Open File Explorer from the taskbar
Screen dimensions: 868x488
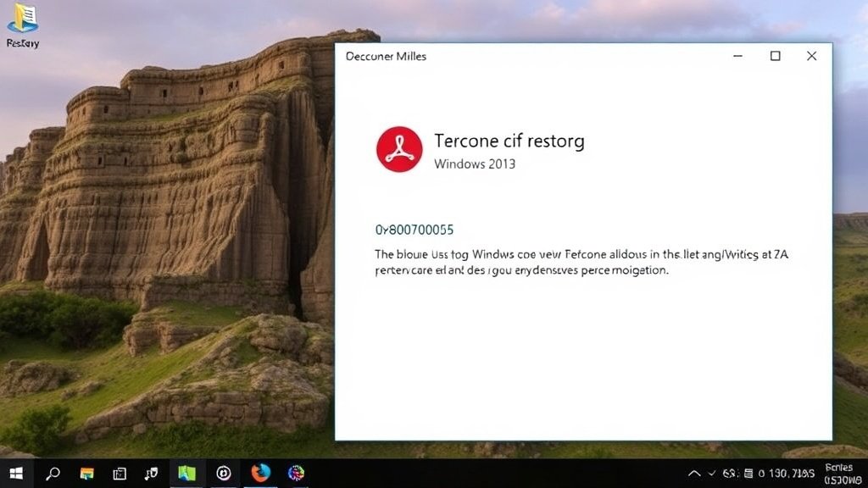coord(87,474)
